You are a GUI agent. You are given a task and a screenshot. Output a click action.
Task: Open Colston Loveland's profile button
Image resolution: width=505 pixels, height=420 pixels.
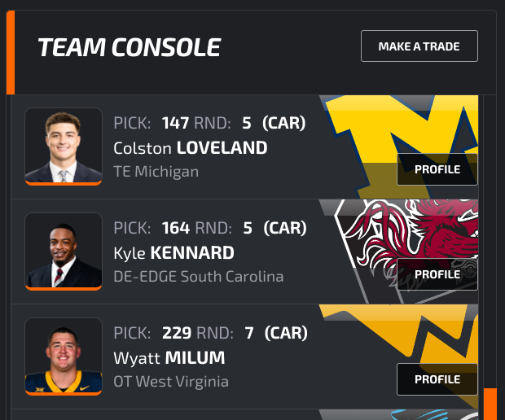coord(437,169)
